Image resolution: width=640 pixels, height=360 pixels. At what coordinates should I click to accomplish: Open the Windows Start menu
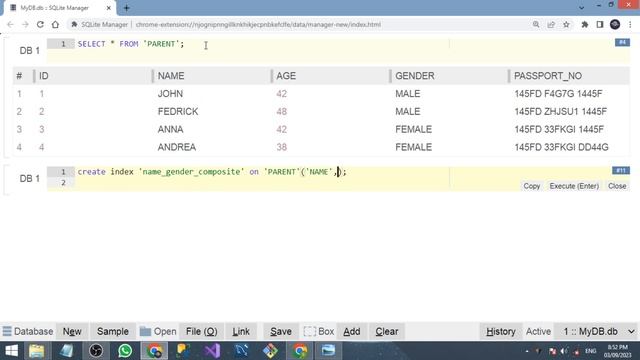coord(11,351)
